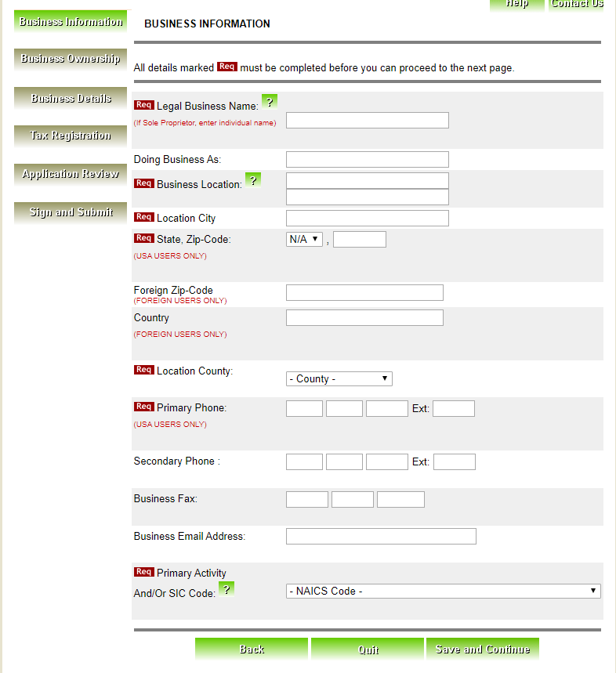Focus Secondary Phone Ext field
This screenshot has width=616, height=673.
[455, 461]
